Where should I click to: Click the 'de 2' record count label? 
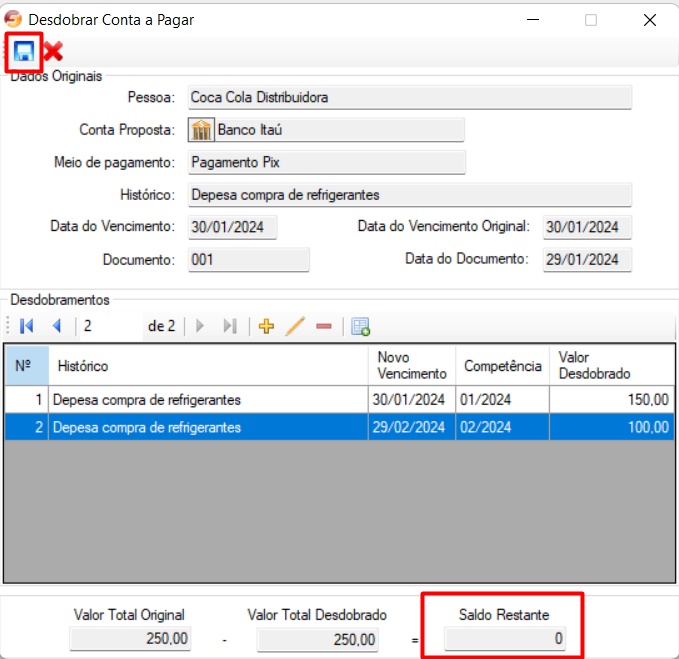pyautogui.click(x=162, y=326)
